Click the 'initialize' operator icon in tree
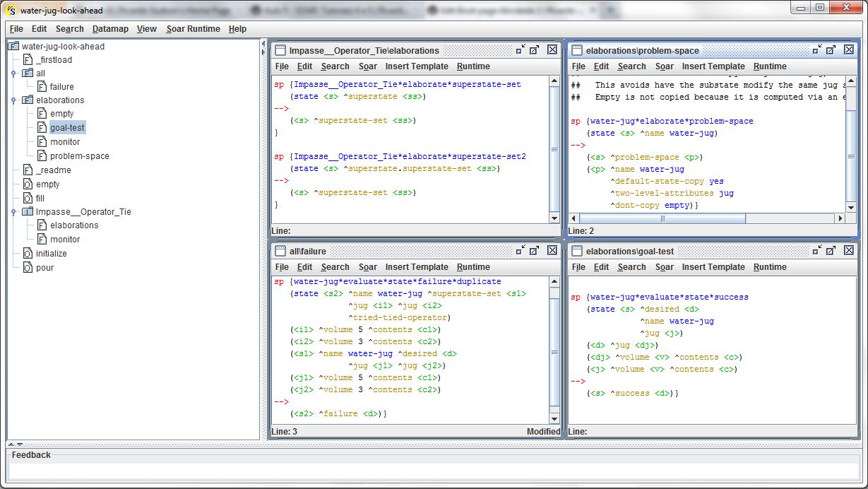 tap(28, 254)
